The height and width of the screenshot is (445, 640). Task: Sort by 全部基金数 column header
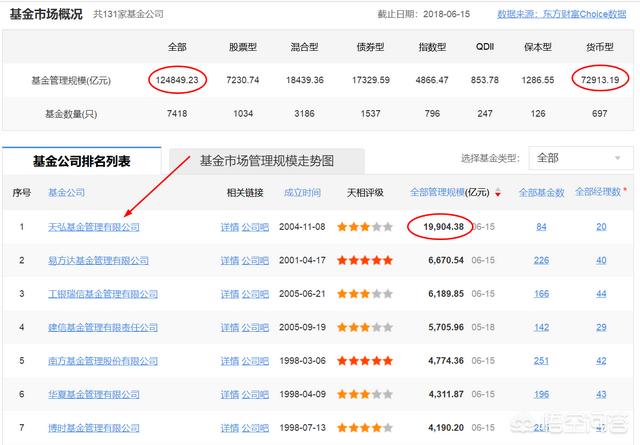tap(541, 192)
